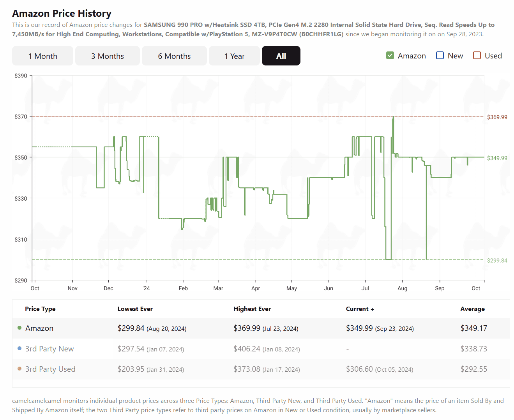Click the Current + column header
This screenshot has width=514, height=420.
pyautogui.click(x=360, y=309)
